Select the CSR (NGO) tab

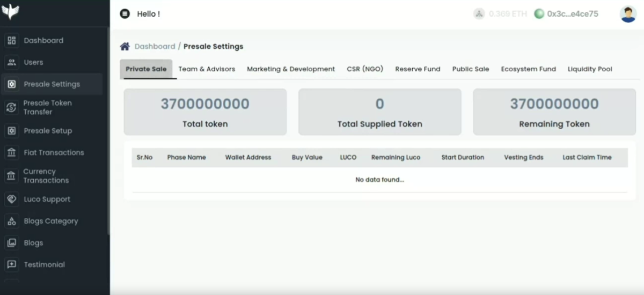[365, 69]
